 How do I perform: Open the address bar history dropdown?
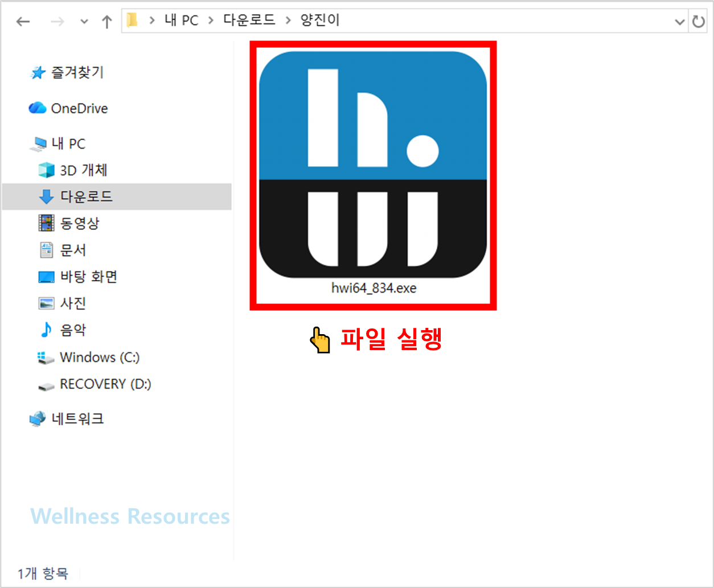[x=679, y=22]
